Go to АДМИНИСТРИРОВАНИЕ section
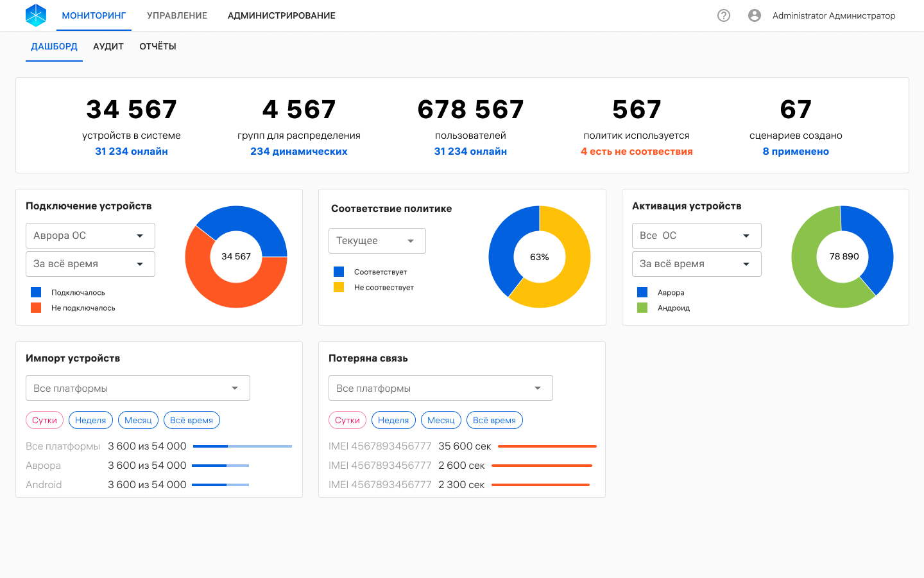924x578 pixels. click(x=282, y=15)
